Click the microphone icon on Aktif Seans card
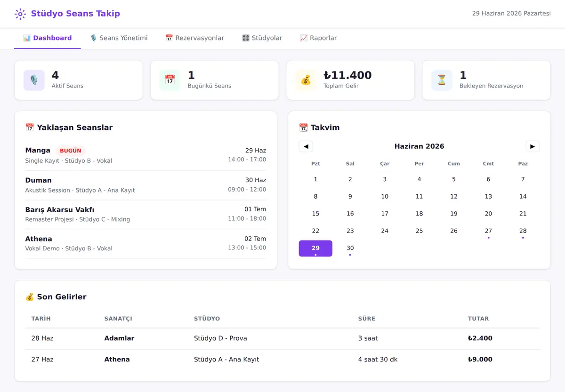This screenshot has width=565, height=392. pos(34,80)
